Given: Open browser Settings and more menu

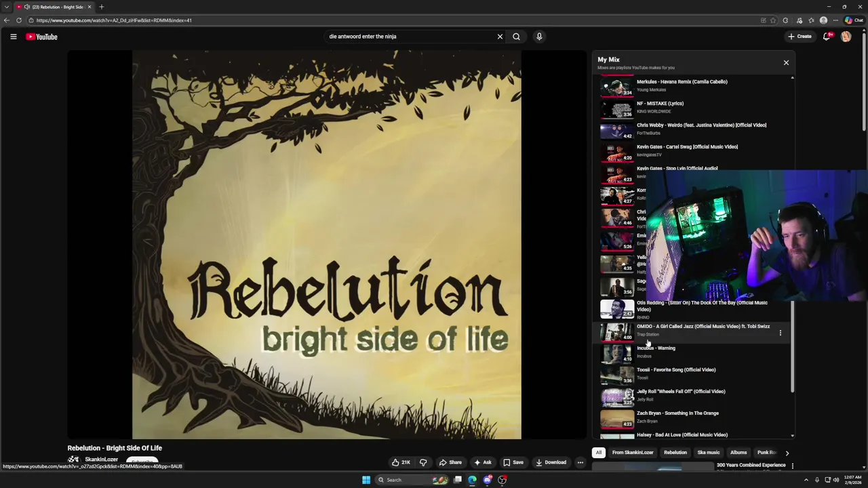Looking at the screenshot, I should point(835,20).
